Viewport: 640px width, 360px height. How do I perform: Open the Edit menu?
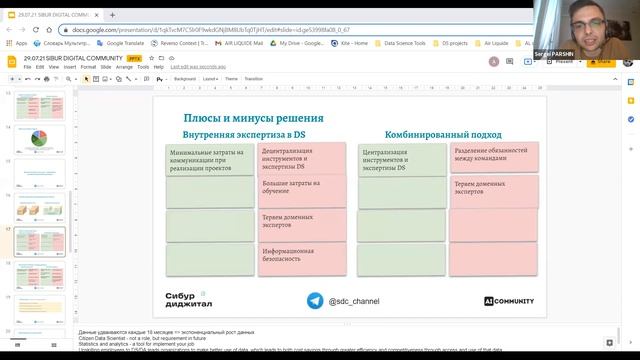(40, 67)
